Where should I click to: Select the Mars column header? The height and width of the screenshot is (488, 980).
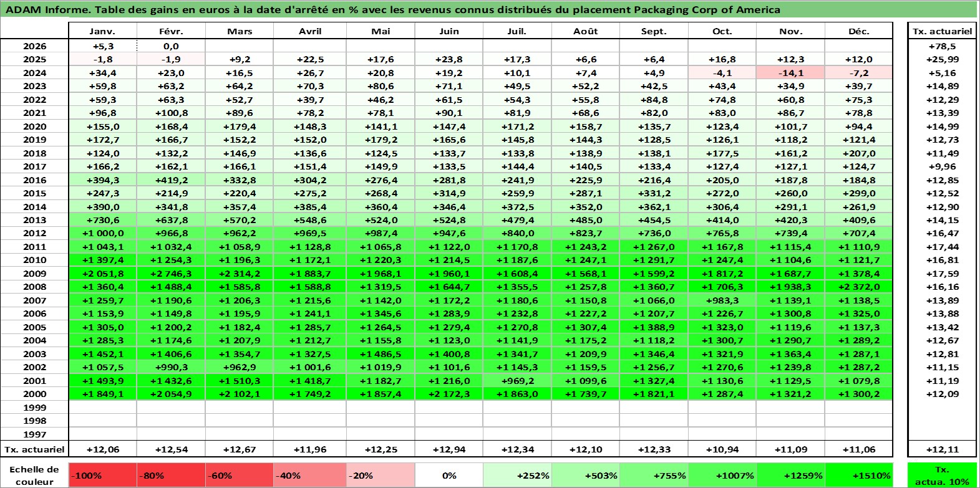point(240,31)
